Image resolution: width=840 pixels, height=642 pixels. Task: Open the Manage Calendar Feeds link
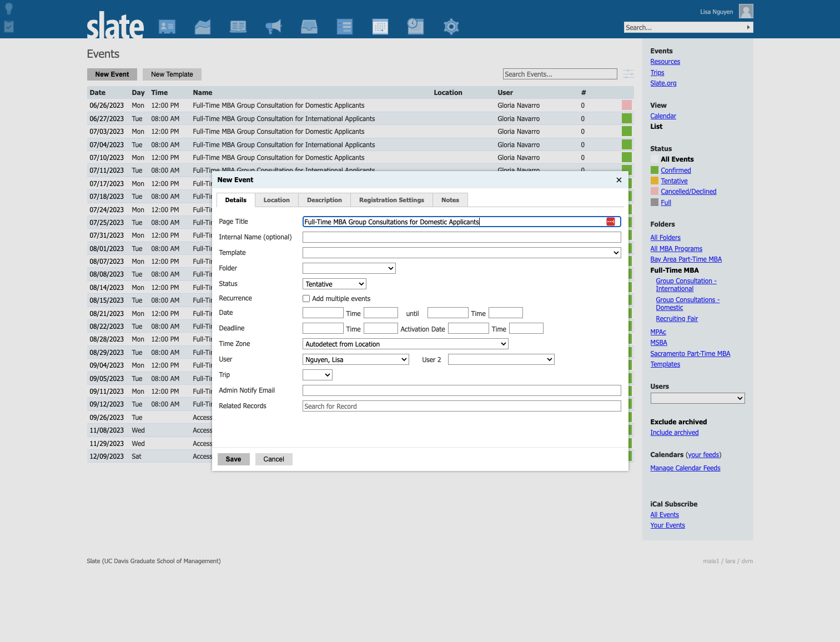[685, 468]
